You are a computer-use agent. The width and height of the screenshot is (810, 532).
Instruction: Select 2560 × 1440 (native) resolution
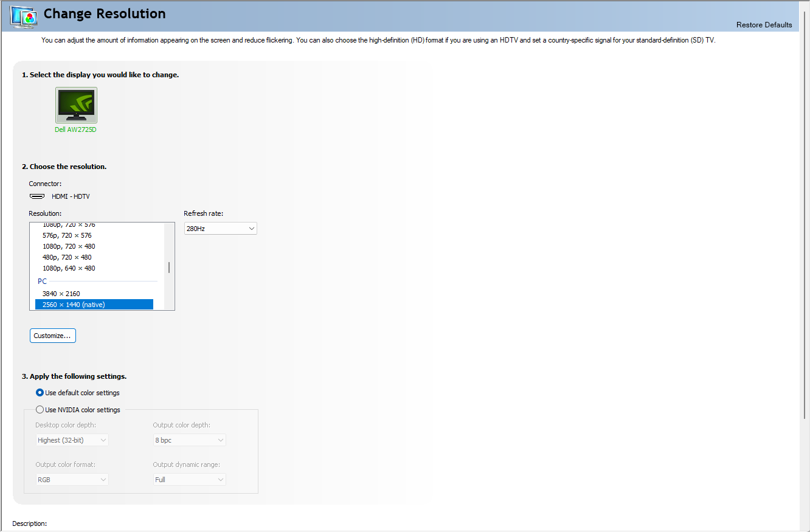pyautogui.click(x=94, y=305)
